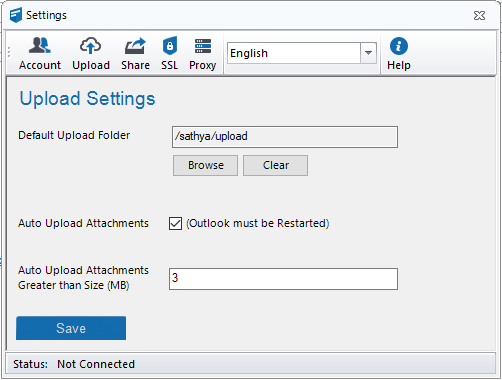This screenshot has height=380, width=502.
Task: Open the Proxy server icon
Action: point(203,46)
